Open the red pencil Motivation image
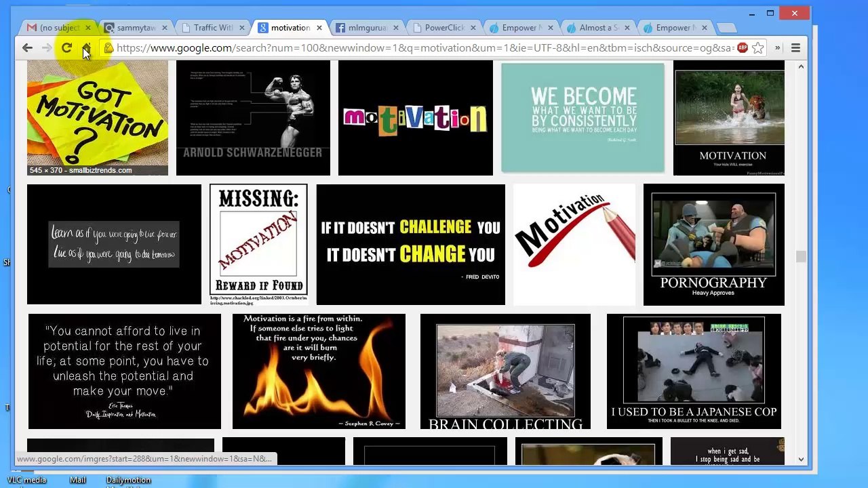Image resolution: width=868 pixels, height=488 pixels. tap(574, 244)
